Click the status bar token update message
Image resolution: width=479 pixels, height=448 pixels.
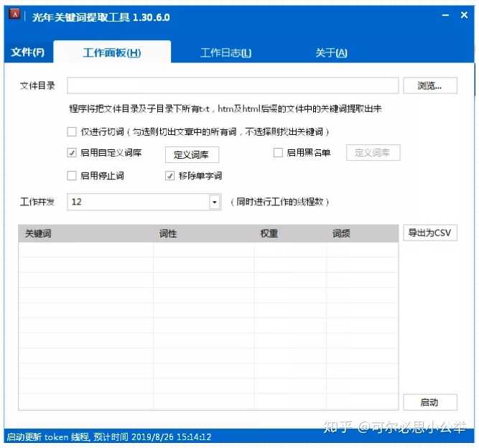(109, 437)
